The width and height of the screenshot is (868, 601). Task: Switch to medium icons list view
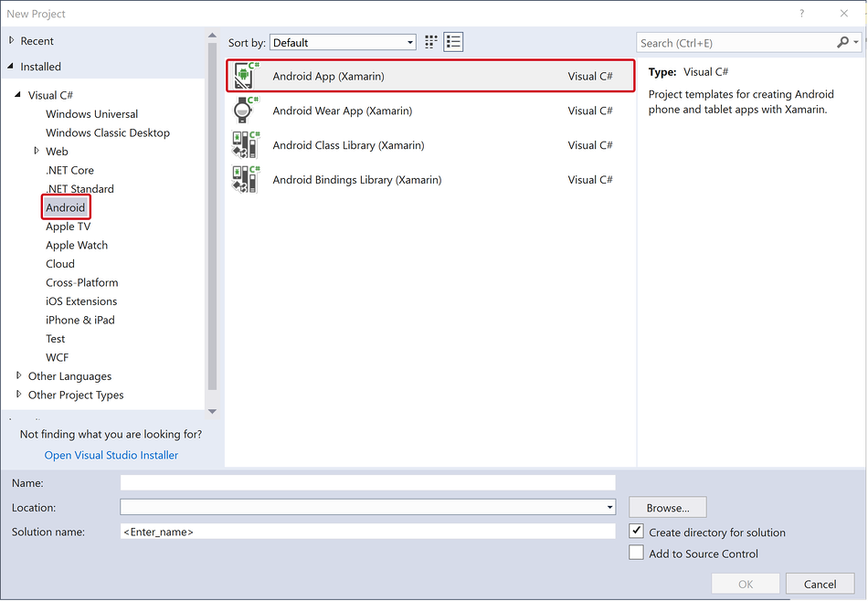[453, 42]
